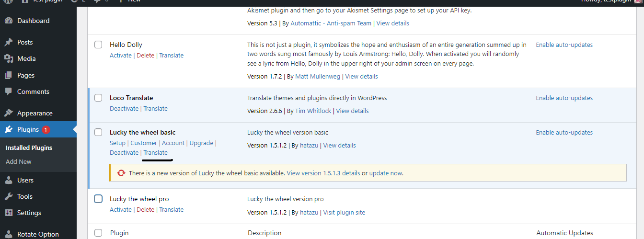Activate the Hello Dolly plugin
The height and width of the screenshot is (239, 644).
121,55
